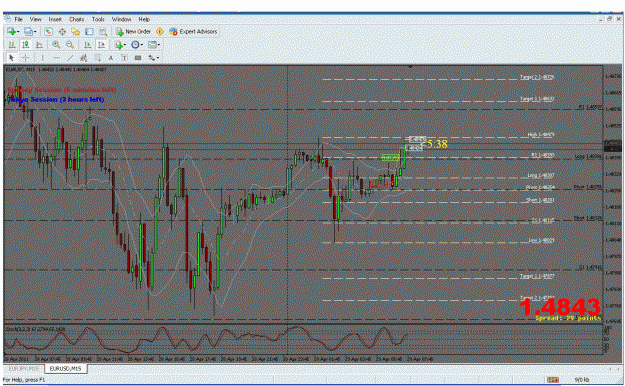Select the Text 'A' tool
Viewport: 625px width, 386px height.
(111, 58)
